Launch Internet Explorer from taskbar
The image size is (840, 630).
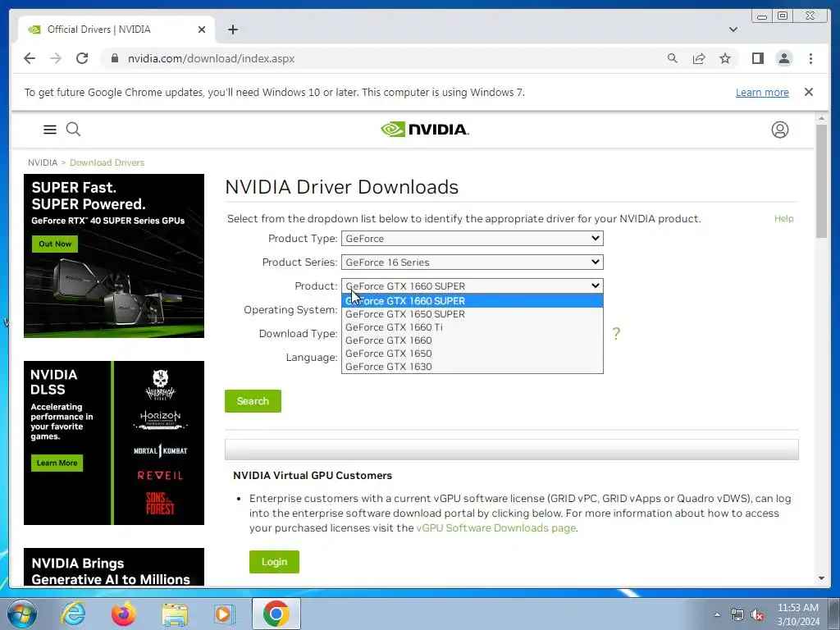tap(73, 614)
